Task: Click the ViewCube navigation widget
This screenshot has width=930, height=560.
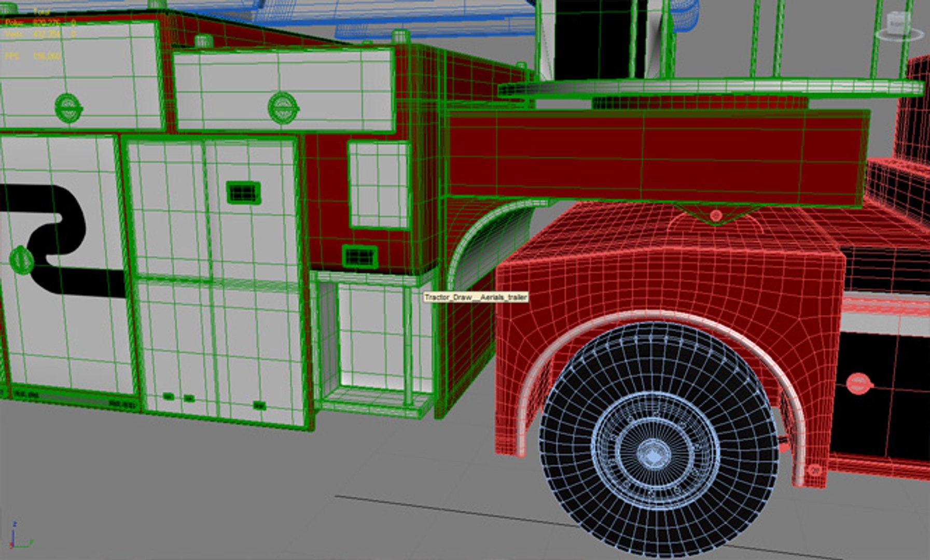Action: 899,27
